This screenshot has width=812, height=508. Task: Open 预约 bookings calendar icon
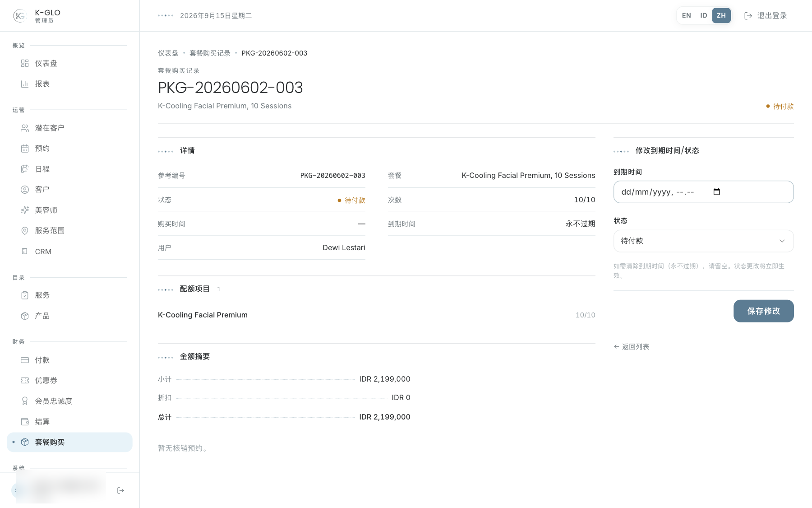tap(25, 149)
